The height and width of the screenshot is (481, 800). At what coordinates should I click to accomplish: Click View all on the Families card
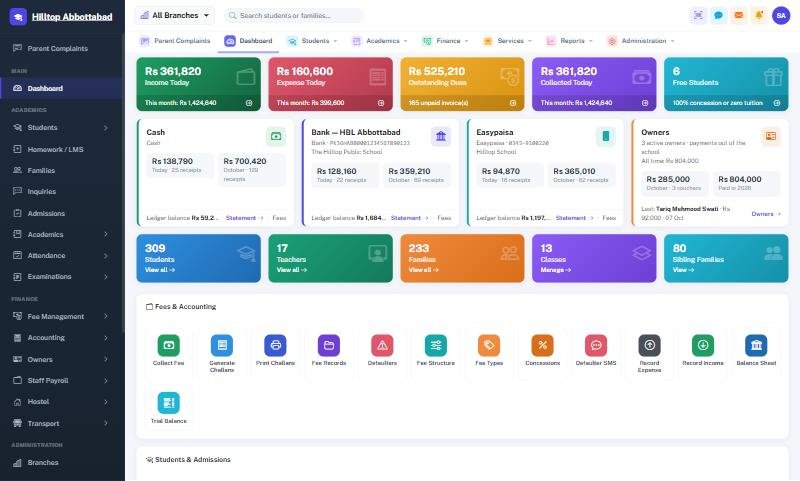point(423,270)
